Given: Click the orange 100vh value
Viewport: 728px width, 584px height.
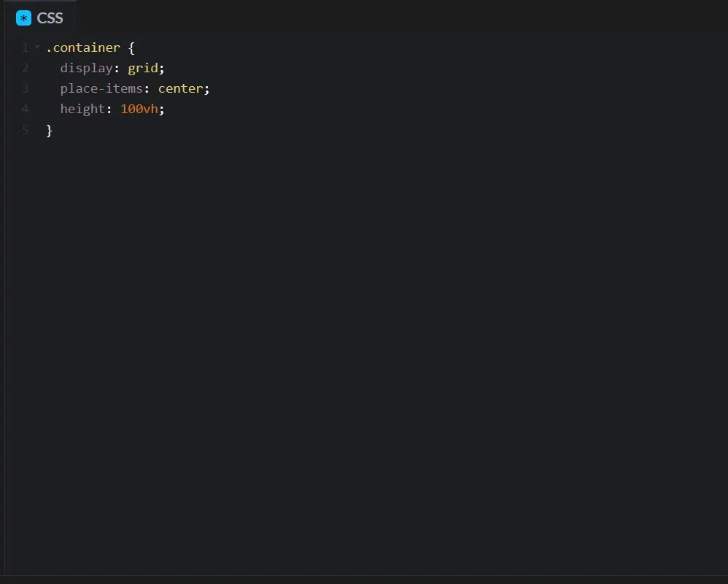Looking at the screenshot, I should tap(139, 109).
